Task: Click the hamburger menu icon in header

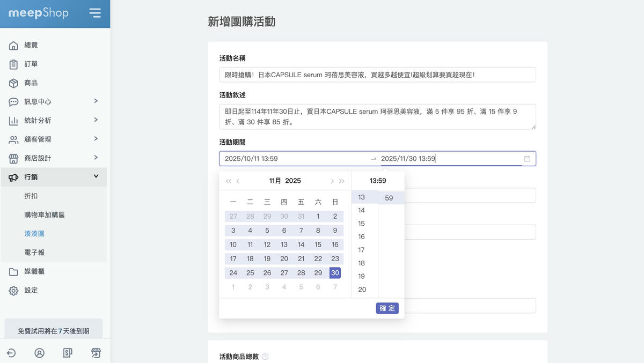Action: [95, 13]
